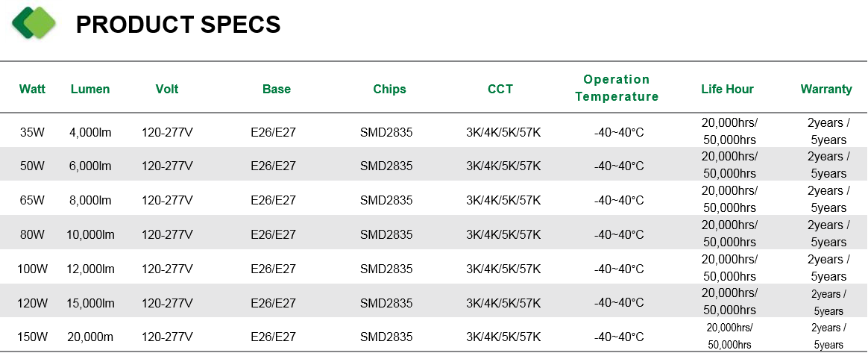Click the 6,000lm lumen cell
This screenshot has width=868, height=353.
[90, 166]
